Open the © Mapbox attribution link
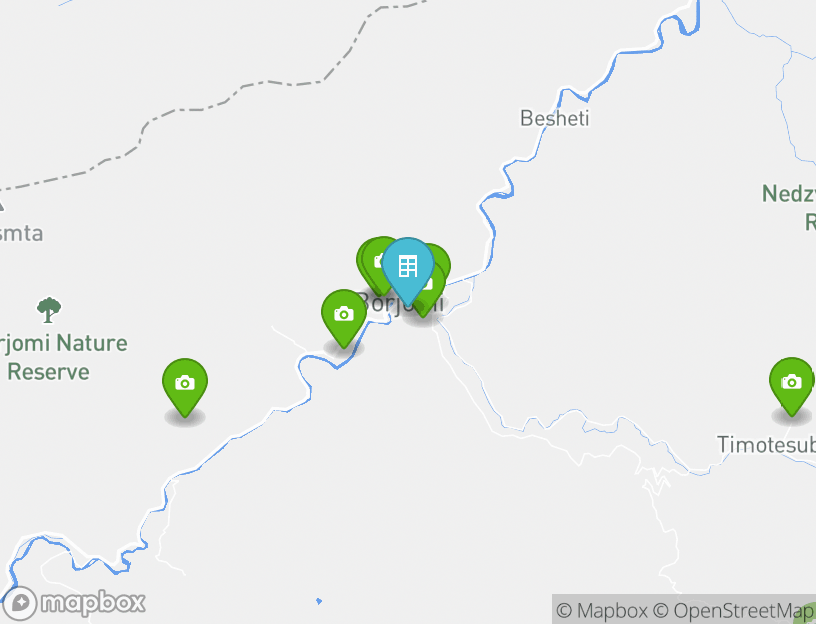The width and height of the screenshot is (816, 624). point(602,610)
